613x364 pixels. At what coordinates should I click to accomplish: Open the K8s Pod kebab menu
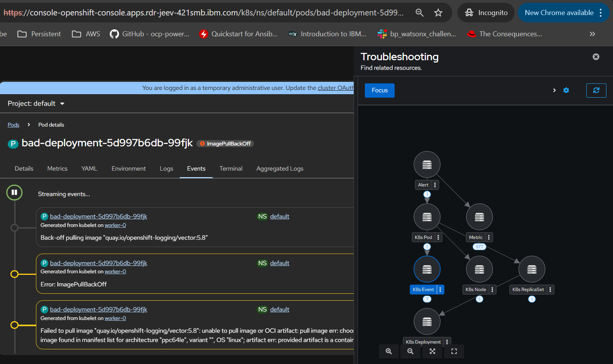tap(438, 237)
